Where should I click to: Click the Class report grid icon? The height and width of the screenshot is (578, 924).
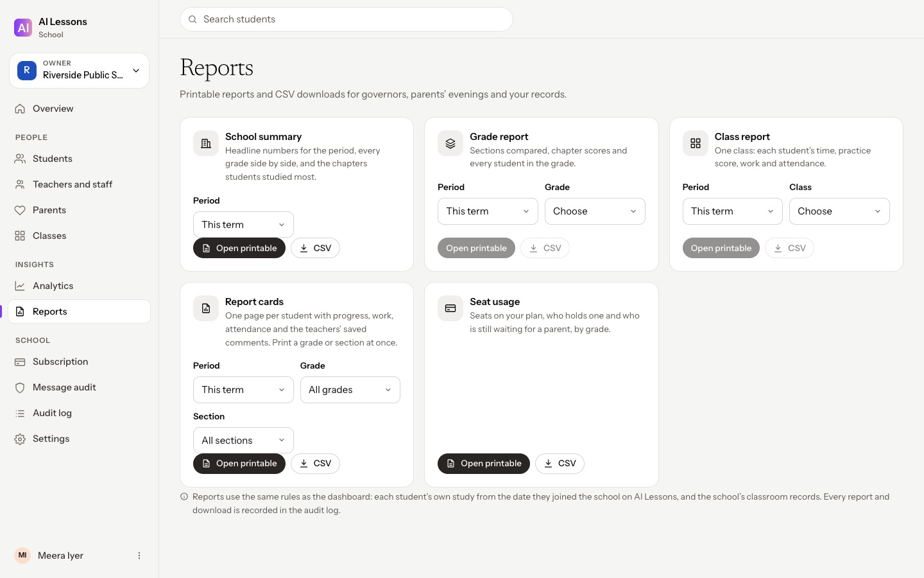[696, 143]
